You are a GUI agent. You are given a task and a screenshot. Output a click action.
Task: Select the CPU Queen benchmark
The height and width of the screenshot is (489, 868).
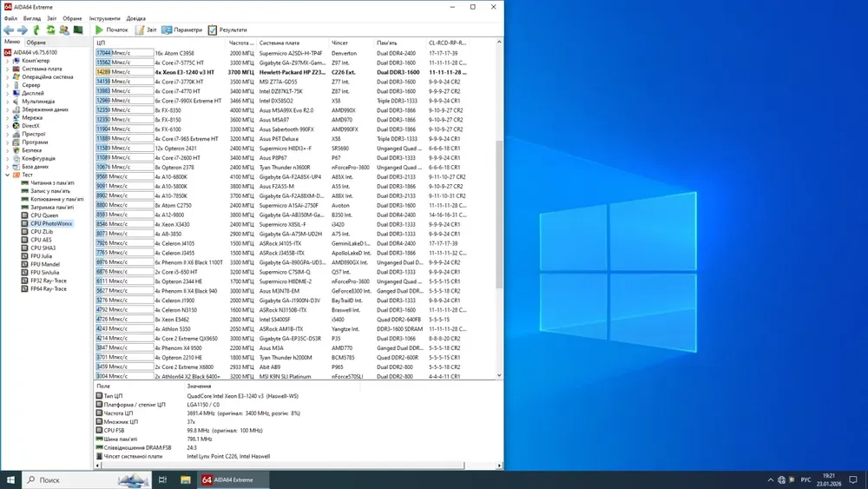(44, 215)
